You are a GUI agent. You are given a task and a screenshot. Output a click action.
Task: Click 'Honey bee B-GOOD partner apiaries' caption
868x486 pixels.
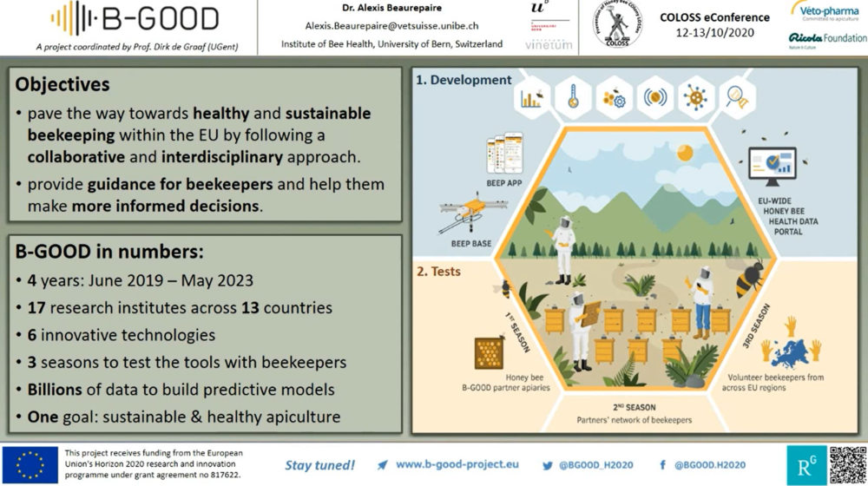(506, 382)
